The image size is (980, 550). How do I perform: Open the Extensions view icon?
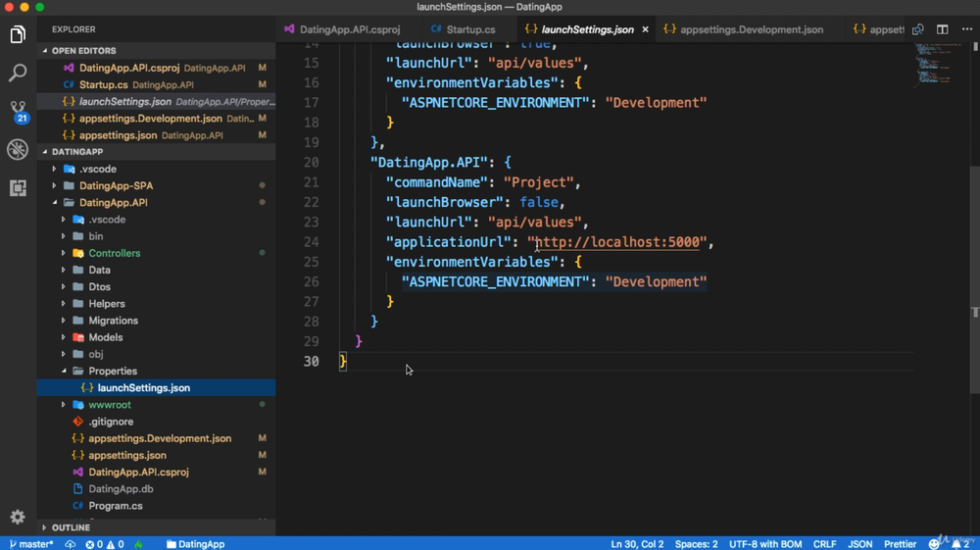click(18, 187)
